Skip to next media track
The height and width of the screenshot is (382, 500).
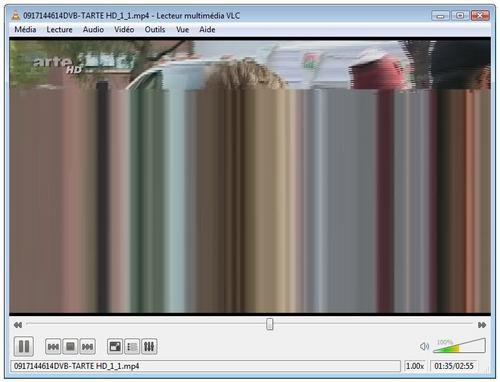click(x=87, y=347)
